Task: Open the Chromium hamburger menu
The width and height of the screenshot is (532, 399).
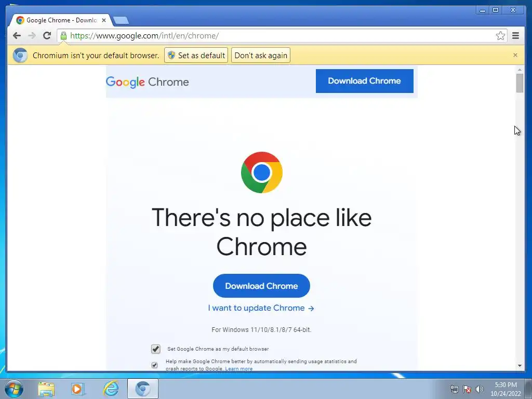Action: click(515, 36)
